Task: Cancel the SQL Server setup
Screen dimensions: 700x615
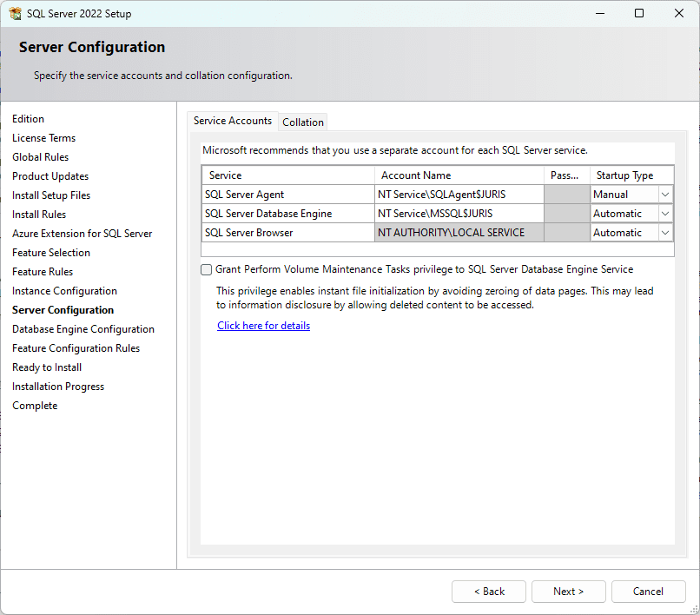Action: [x=648, y=591]
